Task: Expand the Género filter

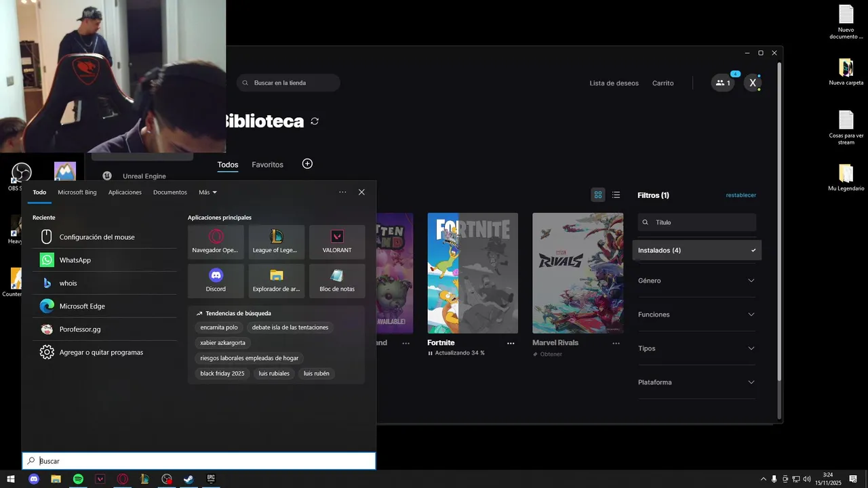Action: click(696, 281)
